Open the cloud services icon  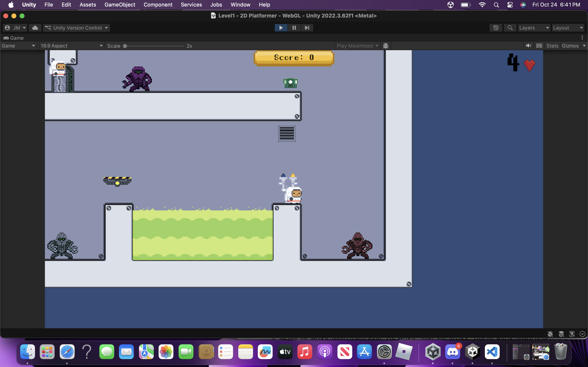(x=35, y=28)
